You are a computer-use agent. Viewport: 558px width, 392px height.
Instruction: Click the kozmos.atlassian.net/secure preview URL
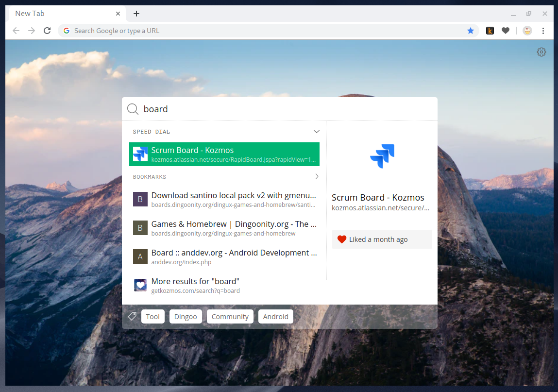pos(380,208)
